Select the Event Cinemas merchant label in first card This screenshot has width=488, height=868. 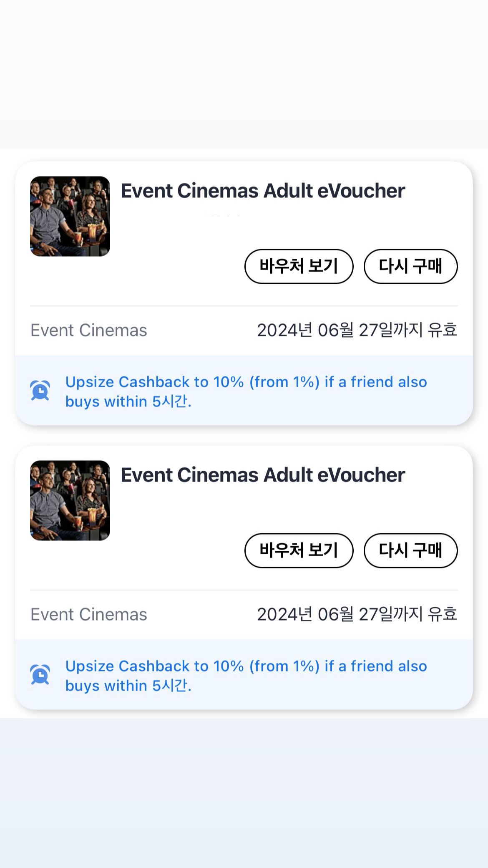[x=89, y=331]
